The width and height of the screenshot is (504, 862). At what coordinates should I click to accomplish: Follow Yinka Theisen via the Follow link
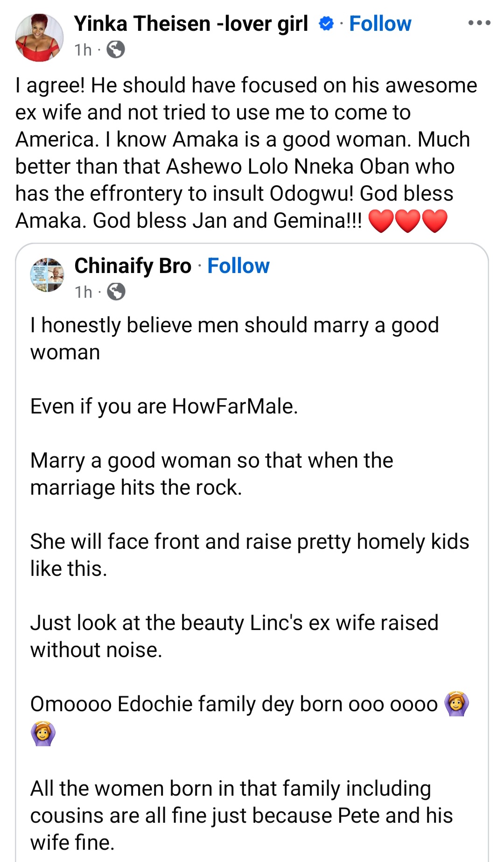click(x=381, y=23)
